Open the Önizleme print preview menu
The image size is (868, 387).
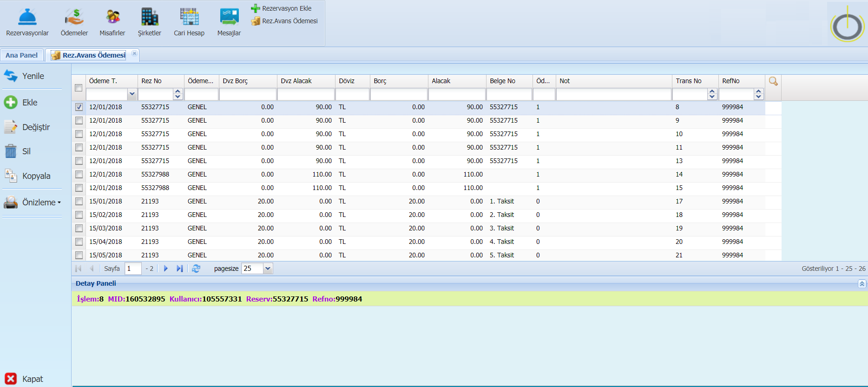pyautogui.click(x=33, y=202)
